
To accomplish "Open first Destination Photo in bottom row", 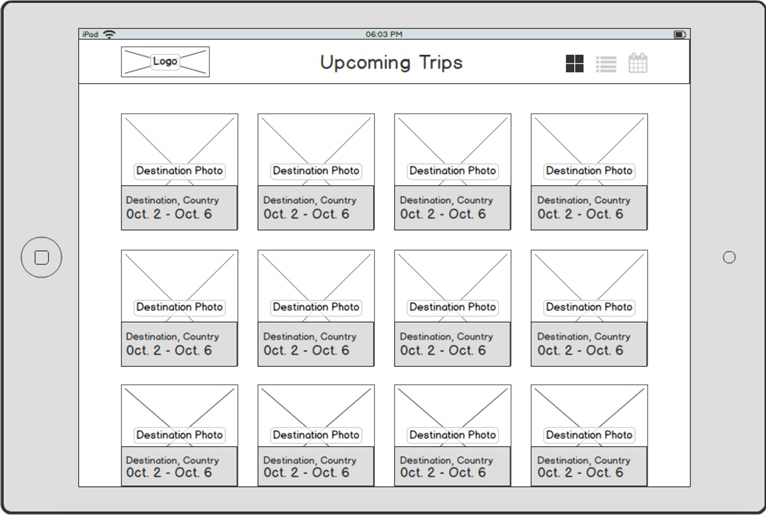I will (x=180, y=415).
